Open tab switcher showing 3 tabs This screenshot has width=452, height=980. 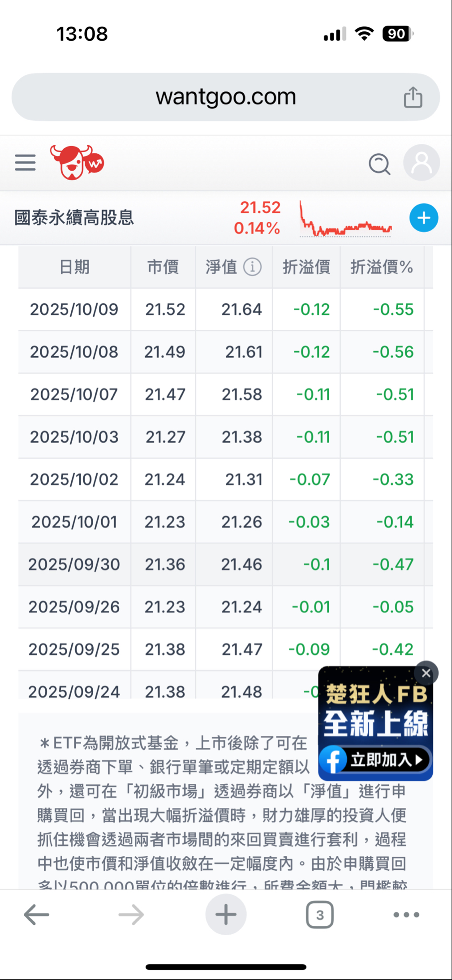(320, 915)
